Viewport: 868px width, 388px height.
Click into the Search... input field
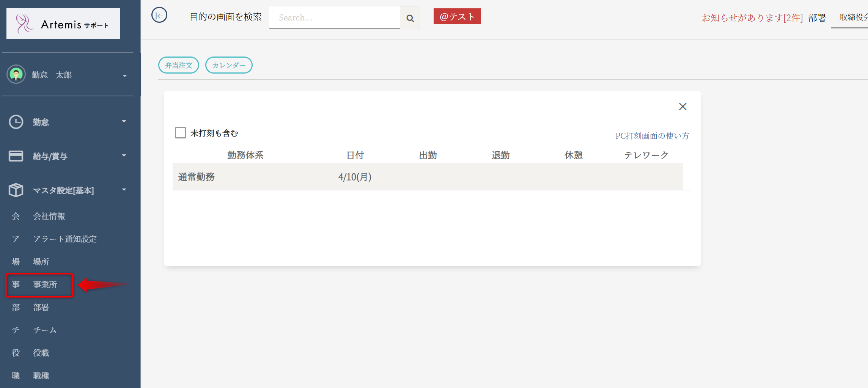click(334, 18)
